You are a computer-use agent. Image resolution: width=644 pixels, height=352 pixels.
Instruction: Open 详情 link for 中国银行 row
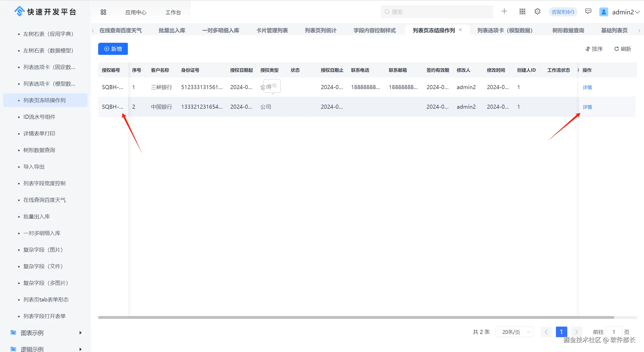[587, 107]
